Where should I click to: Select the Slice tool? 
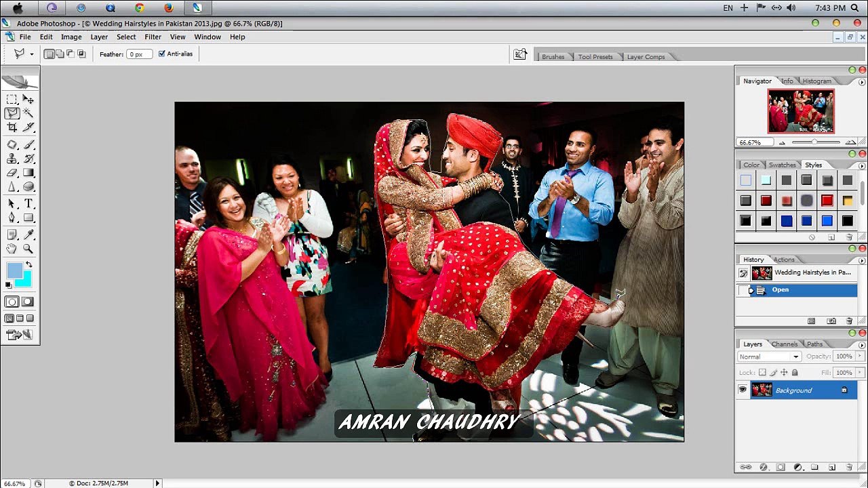28,127
